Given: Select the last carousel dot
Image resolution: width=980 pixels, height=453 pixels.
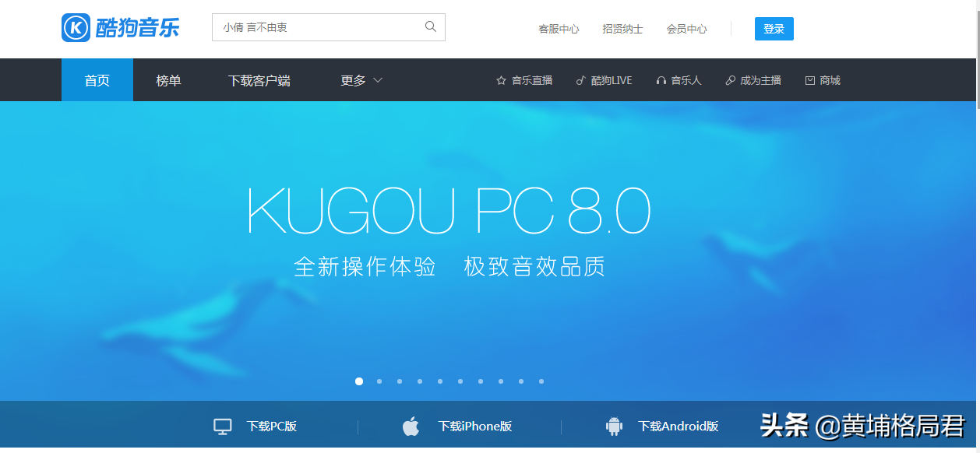Looking at the screenshot, I should click(541, 381).
